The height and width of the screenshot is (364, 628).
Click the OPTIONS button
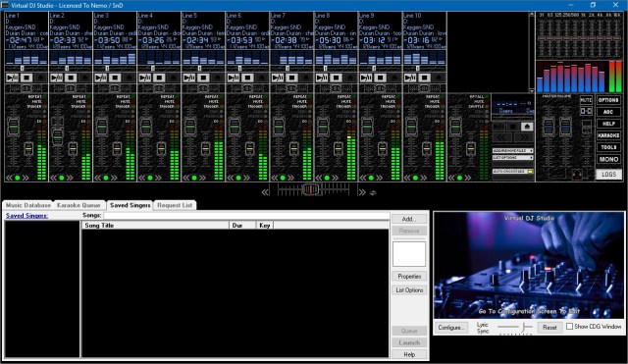(x=608, y=100)
